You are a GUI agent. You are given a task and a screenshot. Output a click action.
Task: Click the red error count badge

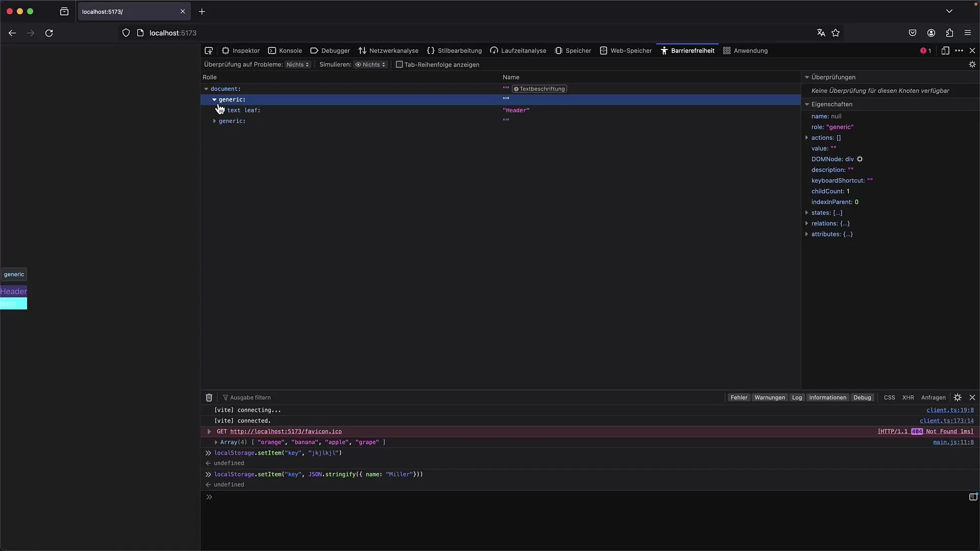click(926, 51)
